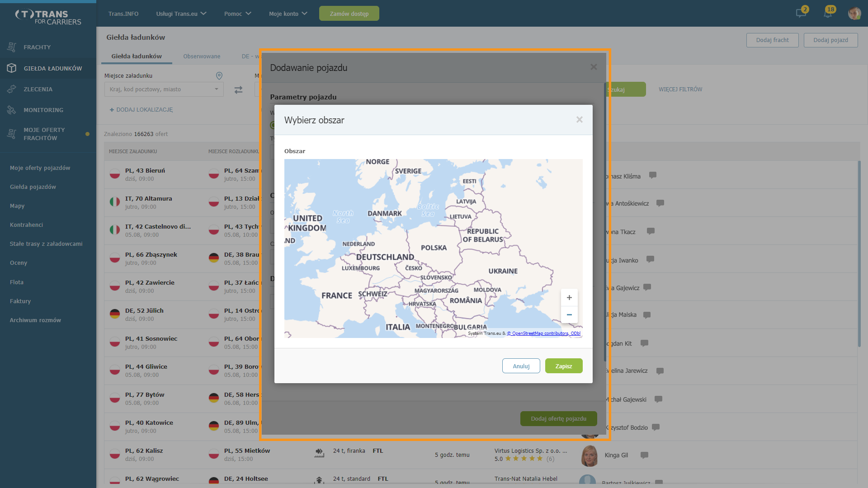Screen dimensions: 868x488
Task: Click Zamów dostęp button
Action: pos(349,14)
